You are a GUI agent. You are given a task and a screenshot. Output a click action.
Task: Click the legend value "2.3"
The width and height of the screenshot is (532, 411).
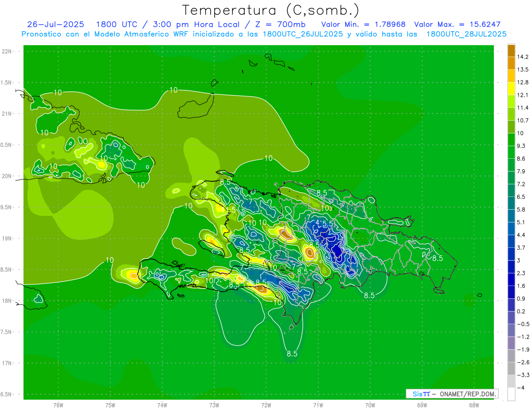tap(521, 273)
